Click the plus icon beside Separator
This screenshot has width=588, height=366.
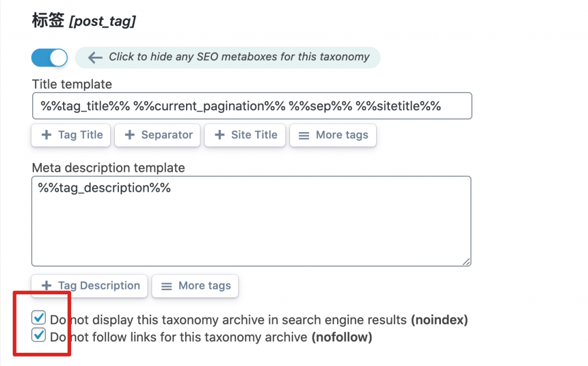130,135
